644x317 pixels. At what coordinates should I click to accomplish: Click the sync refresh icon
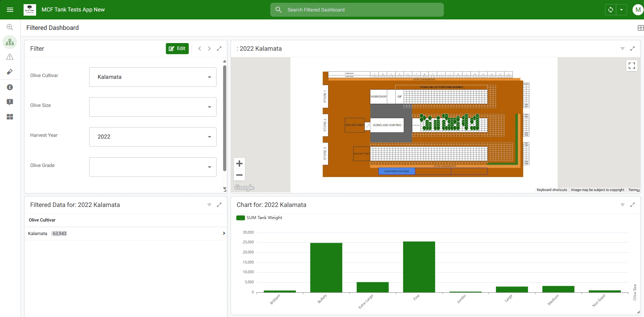611,10
